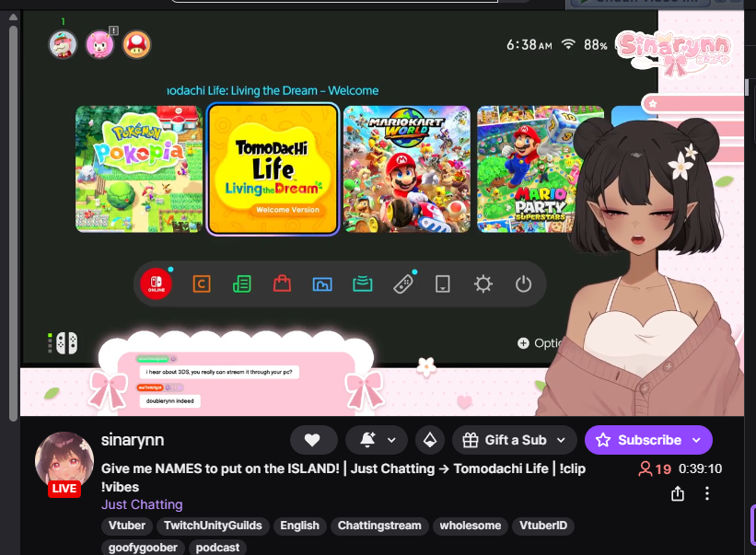The width and height of the screenshot is (756, 555).
Task: Expand the Gift a Sub dropdown chevron
Action: tap(561, 440)
